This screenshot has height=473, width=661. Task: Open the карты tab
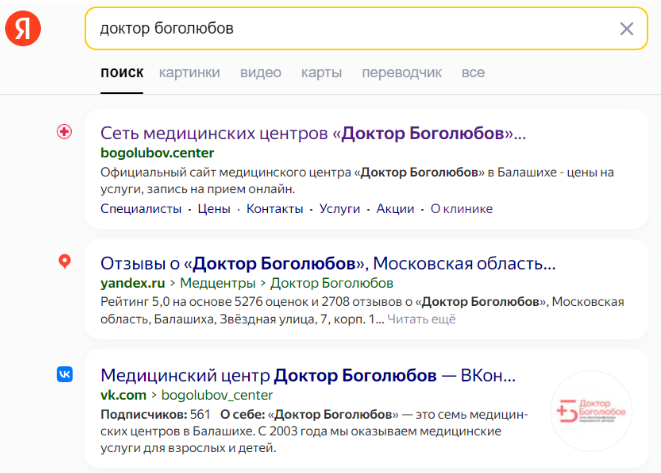point(321,73)
